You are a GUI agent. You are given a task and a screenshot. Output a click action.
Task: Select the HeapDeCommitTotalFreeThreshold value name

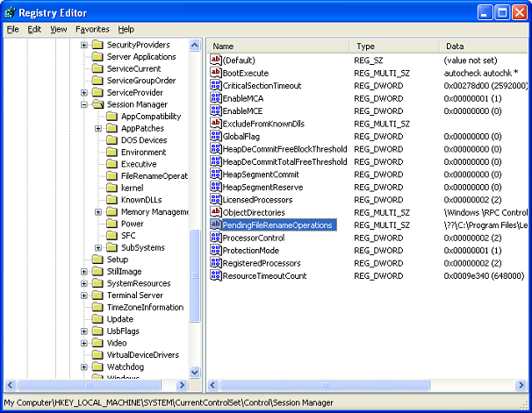(284, 161)
